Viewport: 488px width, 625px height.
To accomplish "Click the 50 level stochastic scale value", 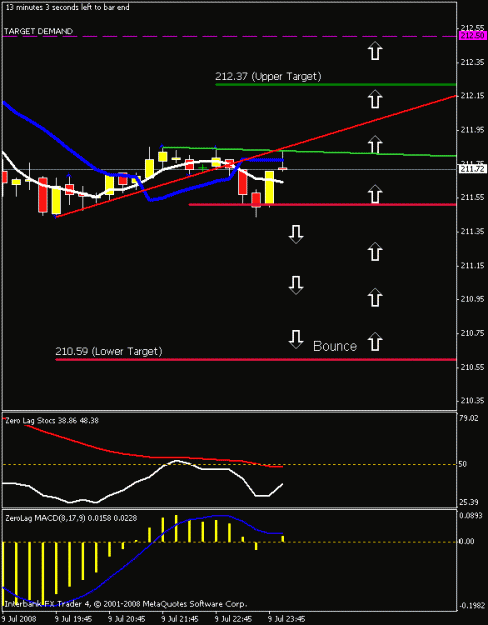I will pos(464,464).
